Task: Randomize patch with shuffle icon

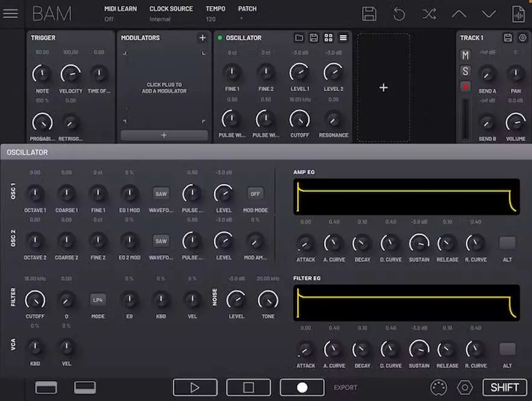Action: [429, 14]
